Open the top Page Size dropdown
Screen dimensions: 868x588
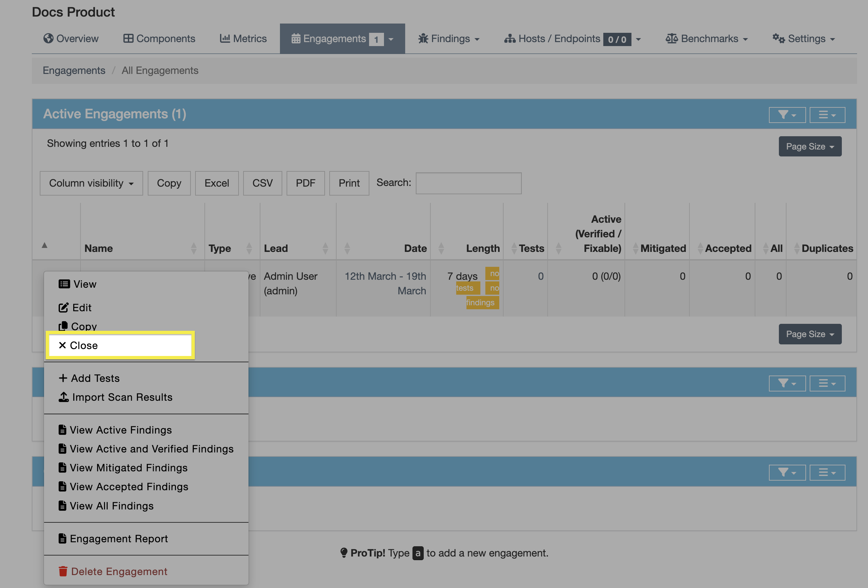tap(810, 147)
